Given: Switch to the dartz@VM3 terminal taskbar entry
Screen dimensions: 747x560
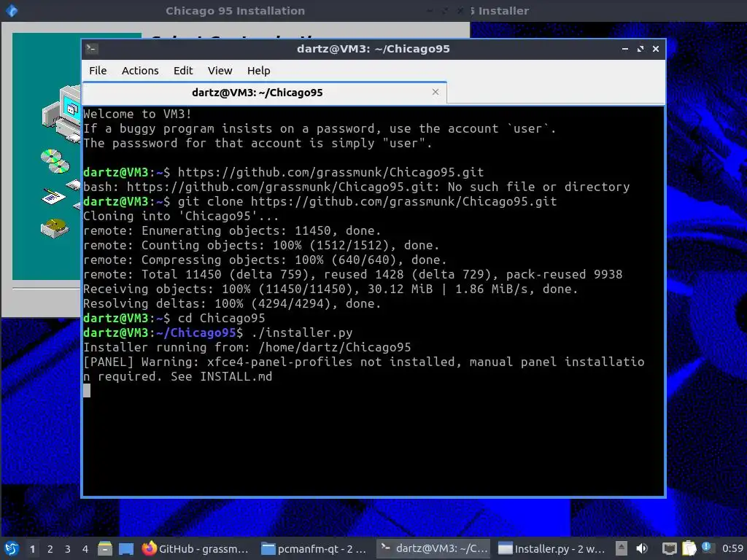Looking at the screenshot, I should coord(433,548).
